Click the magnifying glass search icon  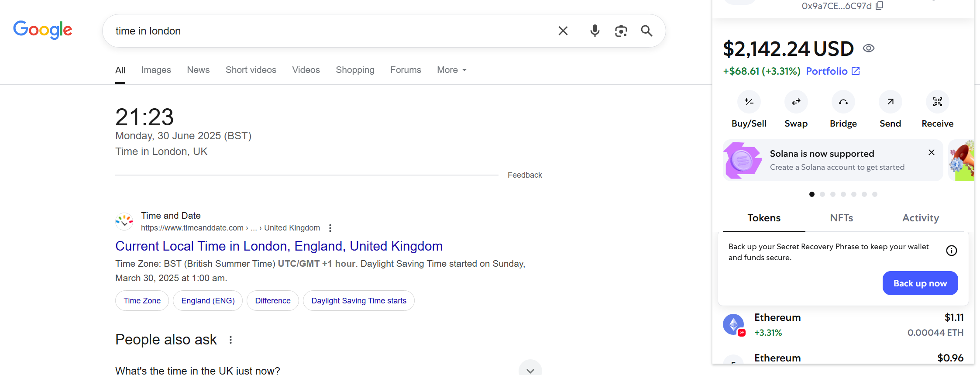coord(646,31)
